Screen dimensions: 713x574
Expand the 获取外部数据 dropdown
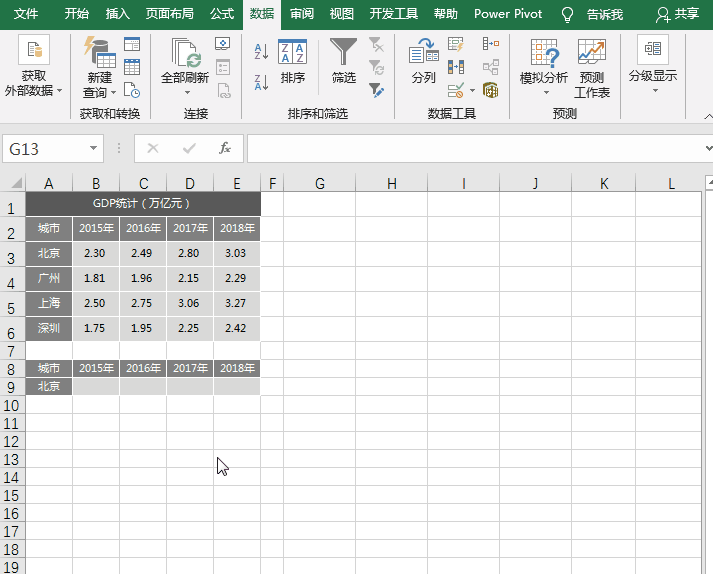(33, 66)
